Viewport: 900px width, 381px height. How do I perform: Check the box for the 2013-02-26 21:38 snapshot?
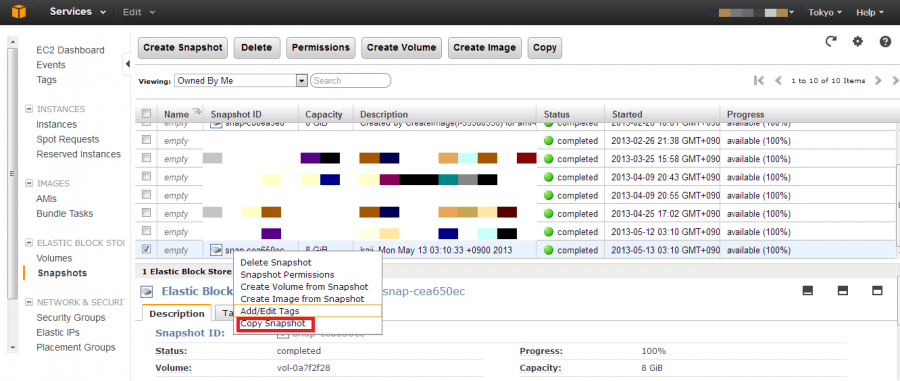tap(146, 139)
